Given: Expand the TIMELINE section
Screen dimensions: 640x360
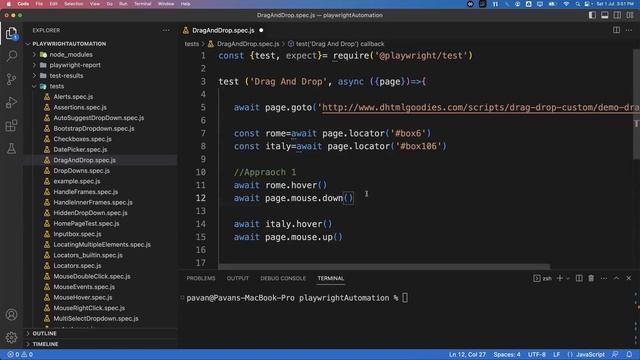Looking at the screenshot, I should 45,344.
